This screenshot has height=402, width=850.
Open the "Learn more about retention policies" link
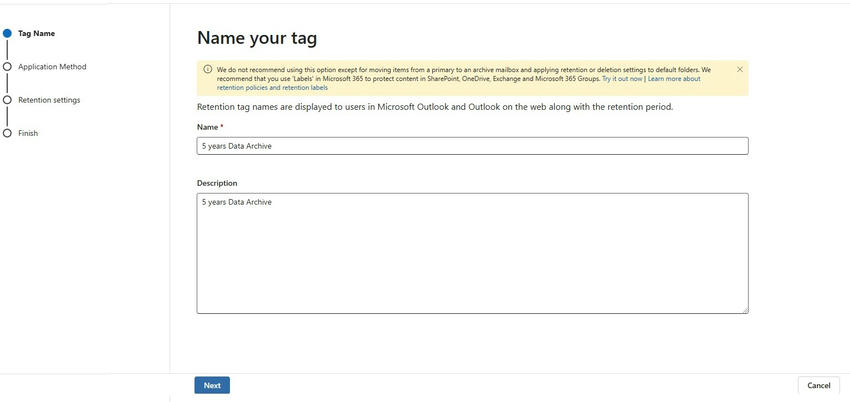pos(673,78)
